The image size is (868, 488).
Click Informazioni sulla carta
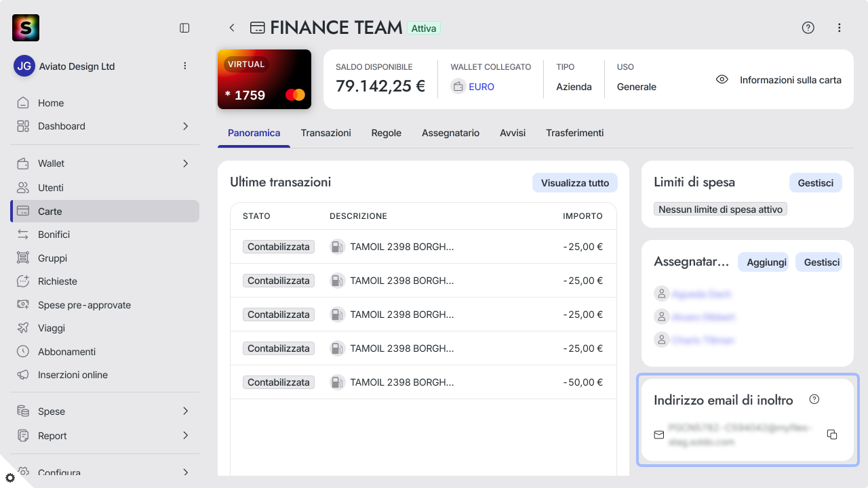click(791, 80)
